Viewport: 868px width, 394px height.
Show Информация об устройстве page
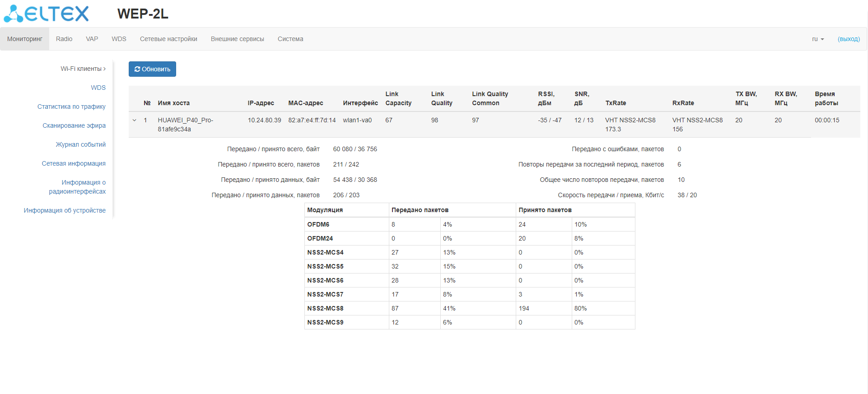pos(65,211)
